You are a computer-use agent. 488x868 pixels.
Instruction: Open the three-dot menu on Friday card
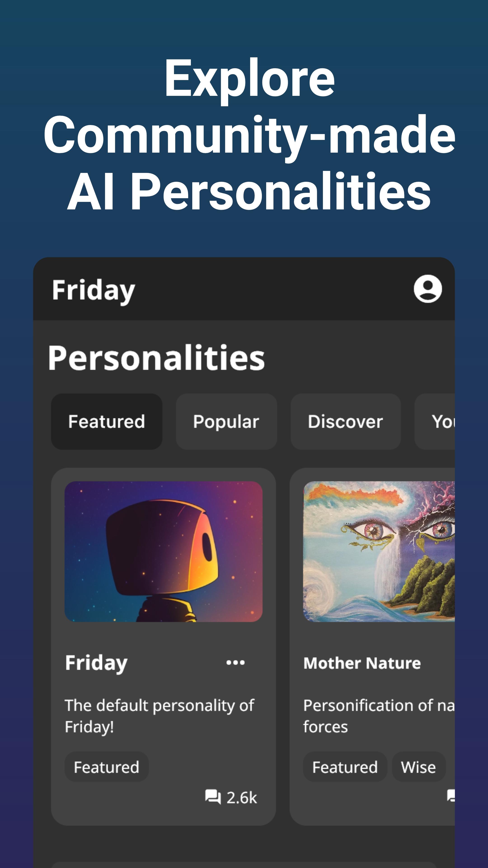235,663
